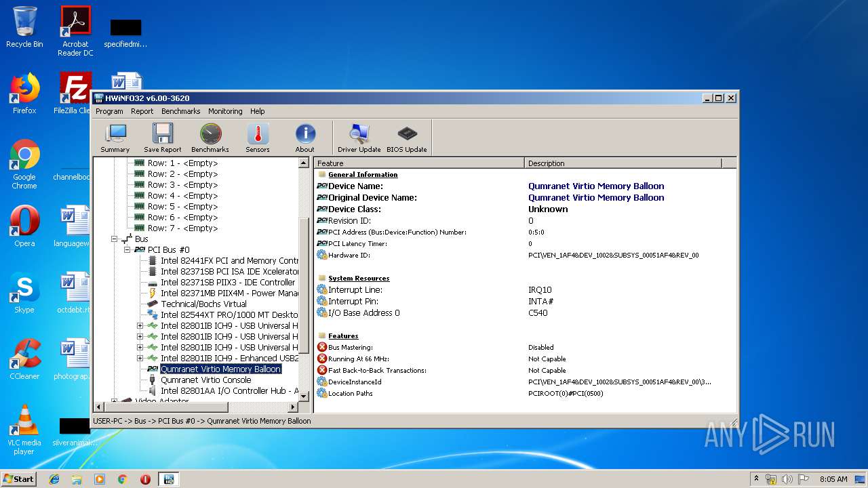Open the Report menu
This screenshot has width=868, height=488.
tap(142, 111)
